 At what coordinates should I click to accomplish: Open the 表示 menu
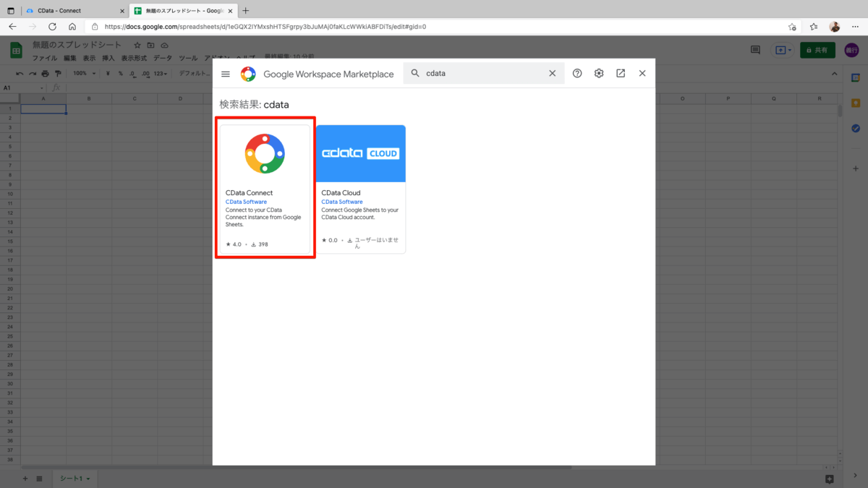tap(89, 58)
